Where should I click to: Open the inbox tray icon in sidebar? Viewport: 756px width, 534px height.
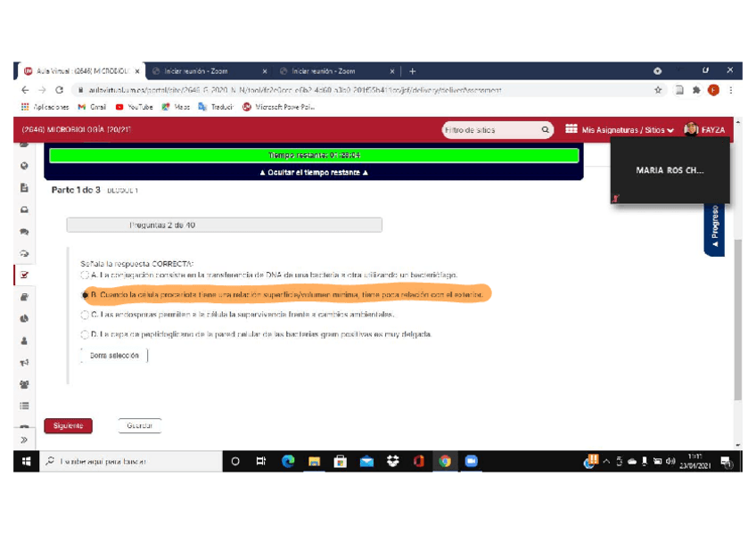coord(24,209)
